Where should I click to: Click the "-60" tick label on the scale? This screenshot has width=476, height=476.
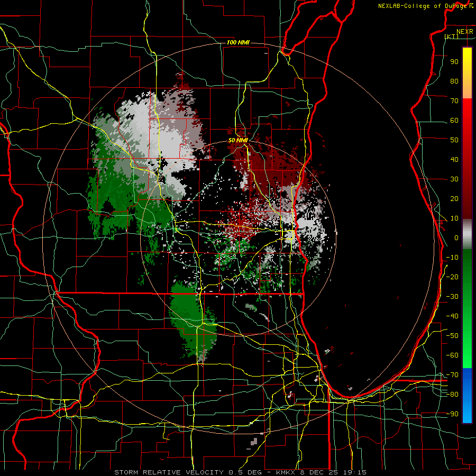[452, 355]
